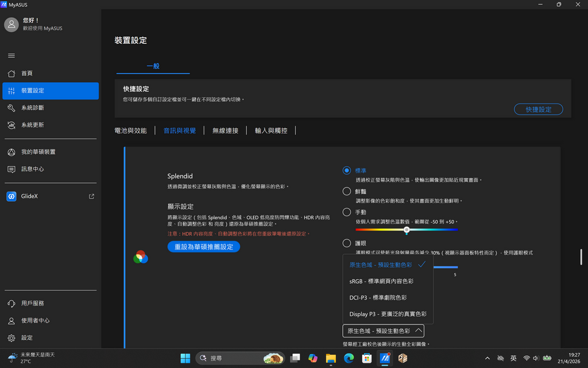Open the hidden icons chevron in tray
Image resolution: width=588 pixels, height=368 pixels.
click(x=488, y=358)
